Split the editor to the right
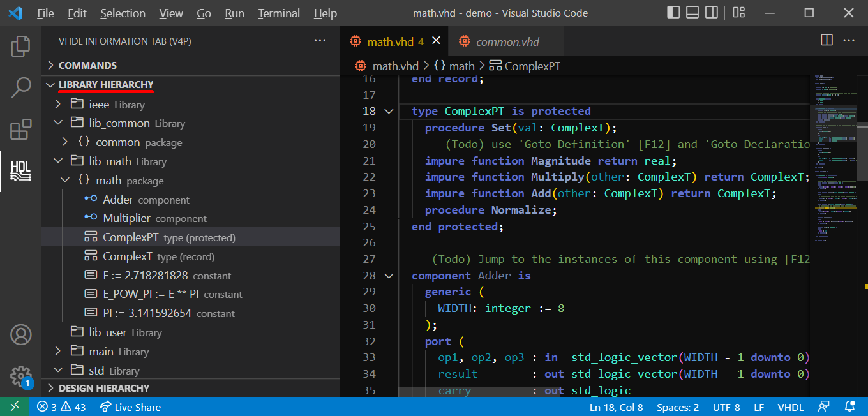868x416 pixels. tap(827, 40)
